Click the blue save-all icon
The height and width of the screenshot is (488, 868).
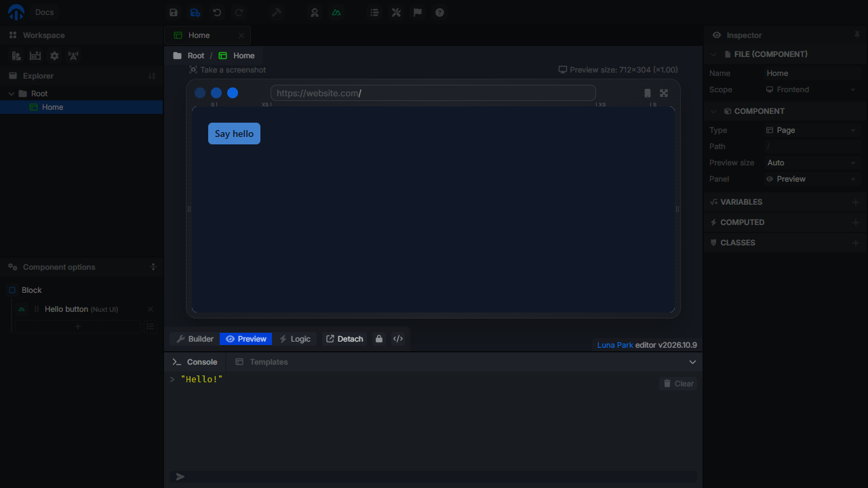195,12
